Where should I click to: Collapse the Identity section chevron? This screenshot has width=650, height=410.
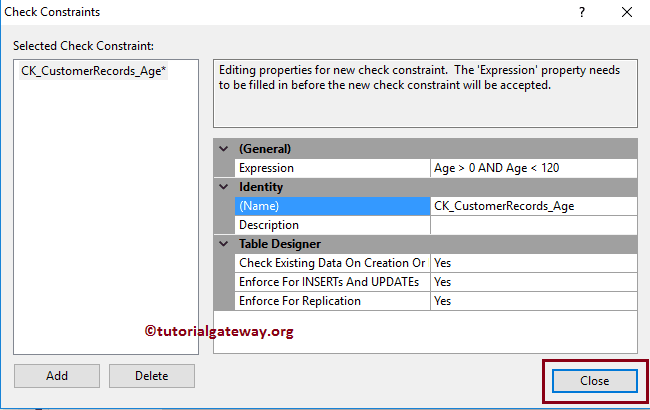click(x=224, y=187)
